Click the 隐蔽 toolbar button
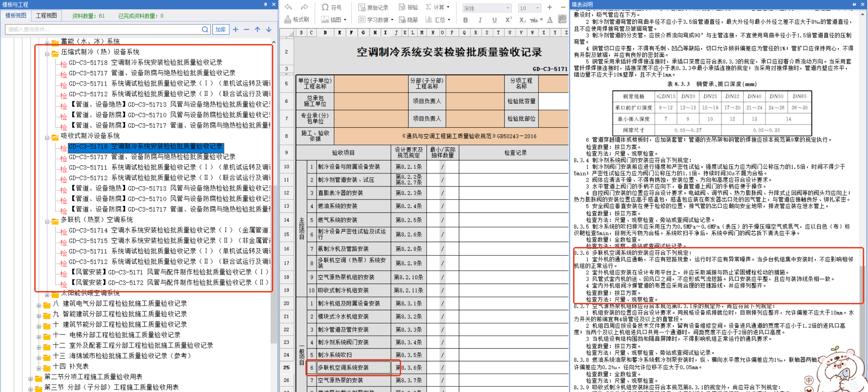 (408, 20)
